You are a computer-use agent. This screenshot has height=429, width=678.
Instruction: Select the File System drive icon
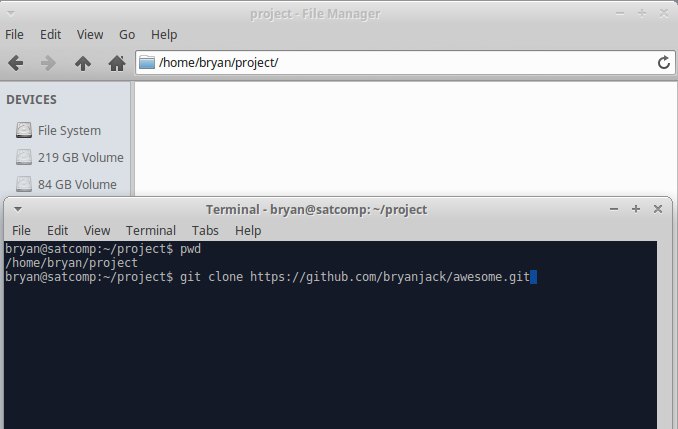pyautogui.click(x=24, y=130)
